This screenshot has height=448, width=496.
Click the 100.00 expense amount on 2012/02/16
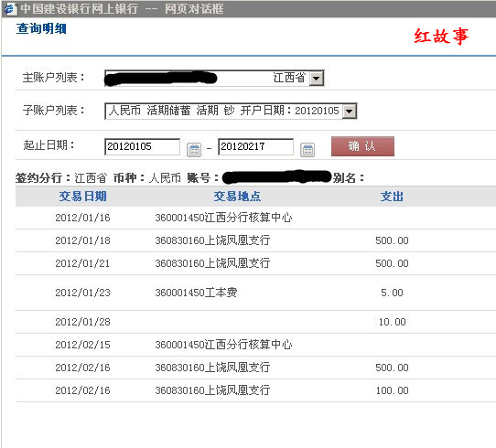click(392, 390)
